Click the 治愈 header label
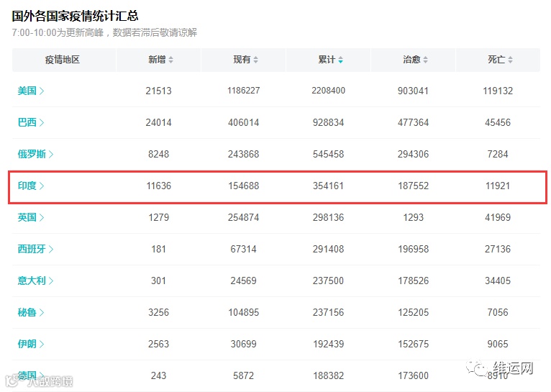This screenshot has width=551, height=392. click(411, 60)
